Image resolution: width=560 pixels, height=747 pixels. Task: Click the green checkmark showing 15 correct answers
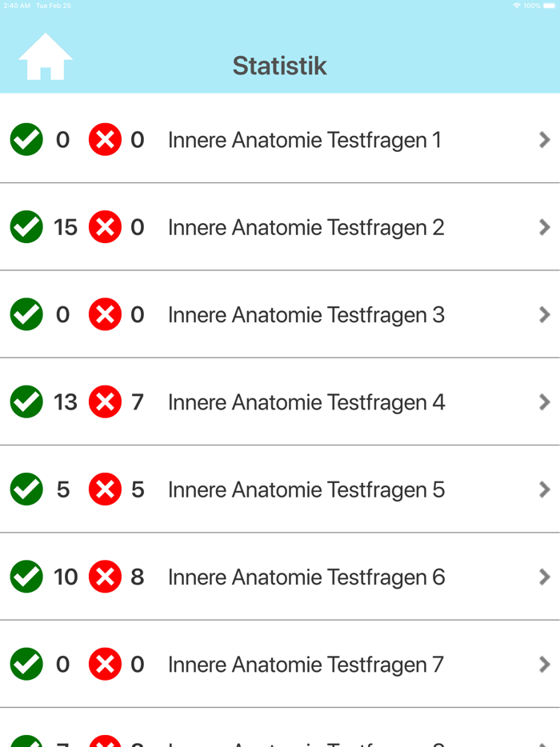26,227
